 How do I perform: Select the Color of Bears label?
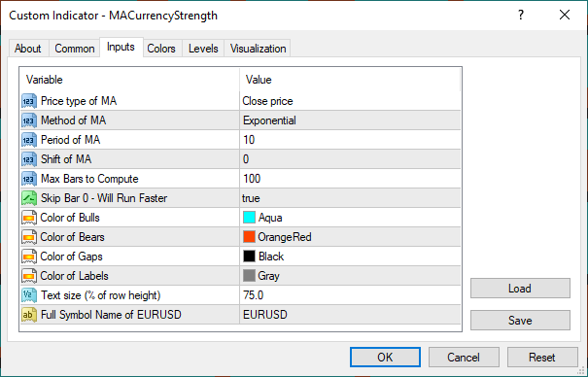point(72,237)
